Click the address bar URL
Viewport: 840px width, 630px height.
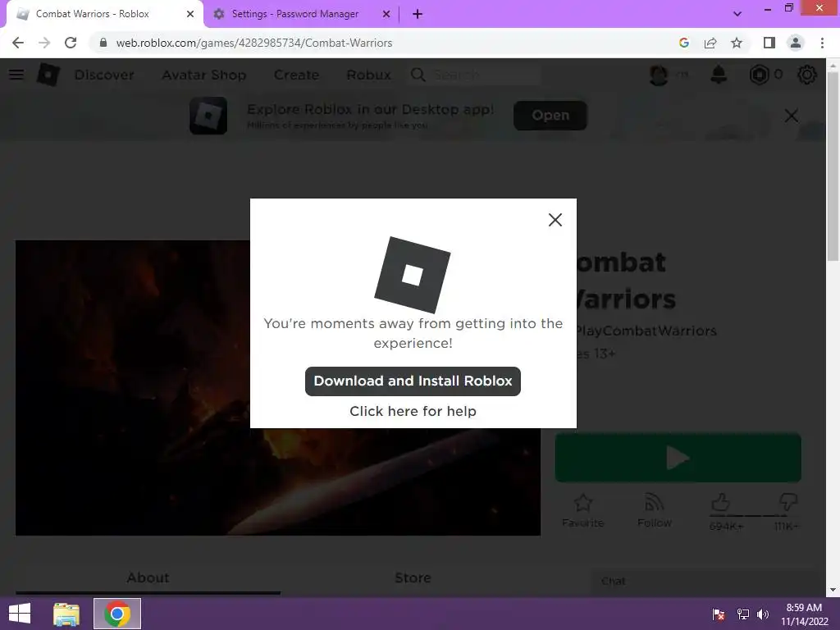[254, 43]
